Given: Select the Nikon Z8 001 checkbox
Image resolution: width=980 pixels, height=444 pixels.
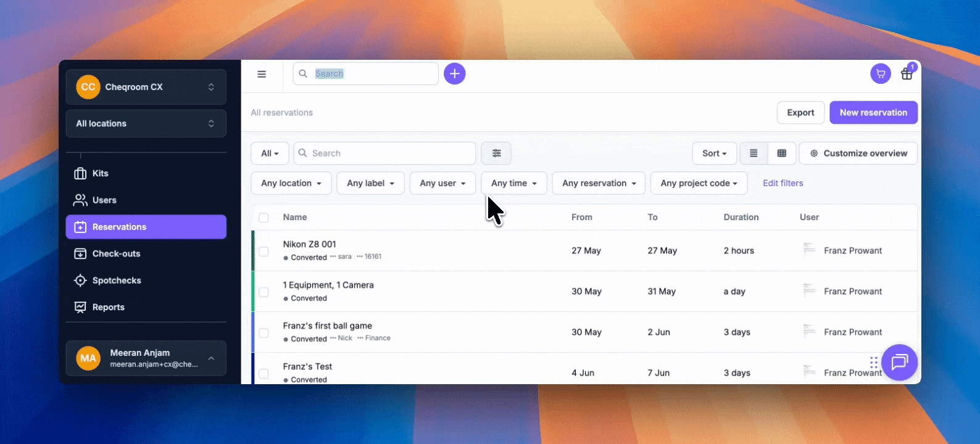Looking at the screenshot, I should click(264, 251).
